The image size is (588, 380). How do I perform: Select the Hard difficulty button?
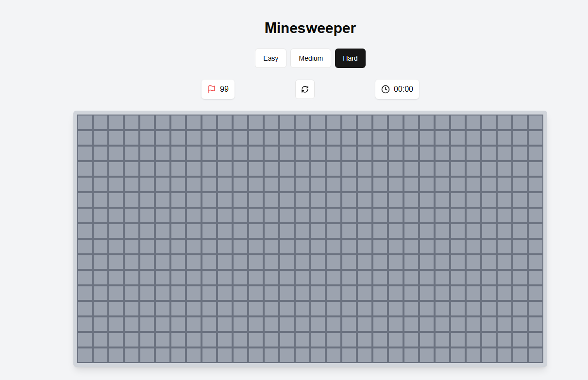pos(350,58)
